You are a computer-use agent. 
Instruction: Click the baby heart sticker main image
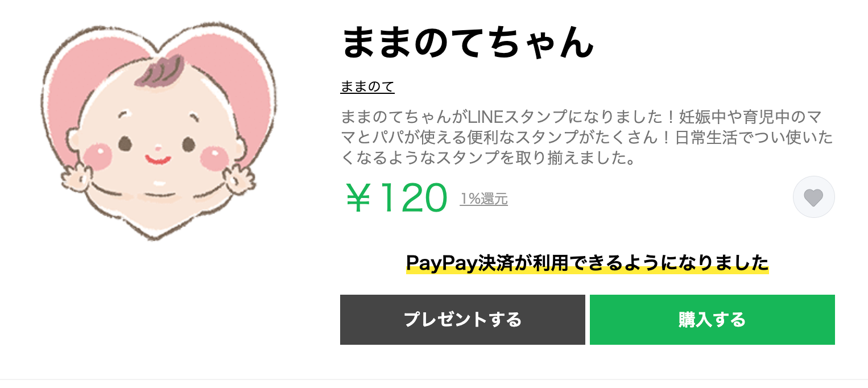158,130
